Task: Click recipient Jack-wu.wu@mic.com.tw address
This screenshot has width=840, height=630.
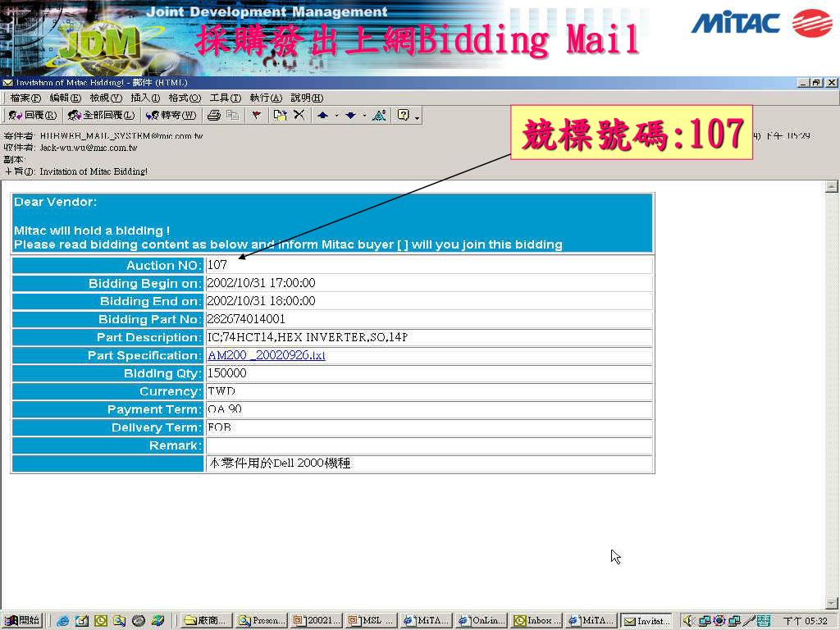Action: [89, 148]
